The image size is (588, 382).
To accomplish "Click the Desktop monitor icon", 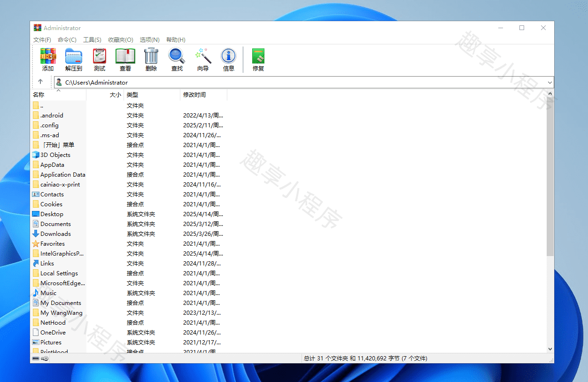I will click(x=36, y=214).
